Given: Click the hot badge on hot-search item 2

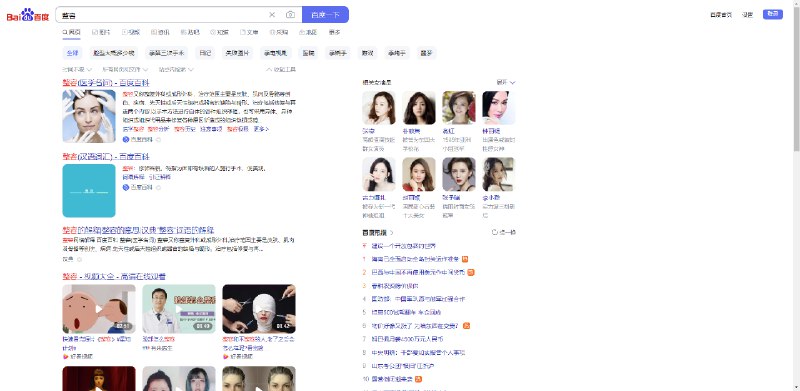Looking at the screenshot, I should (x=471, y=273).
